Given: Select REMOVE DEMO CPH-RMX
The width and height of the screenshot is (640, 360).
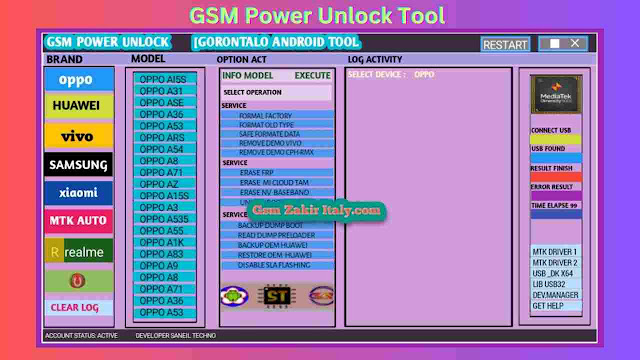Looking at the screenshot, I should click(x=277, y=152).
